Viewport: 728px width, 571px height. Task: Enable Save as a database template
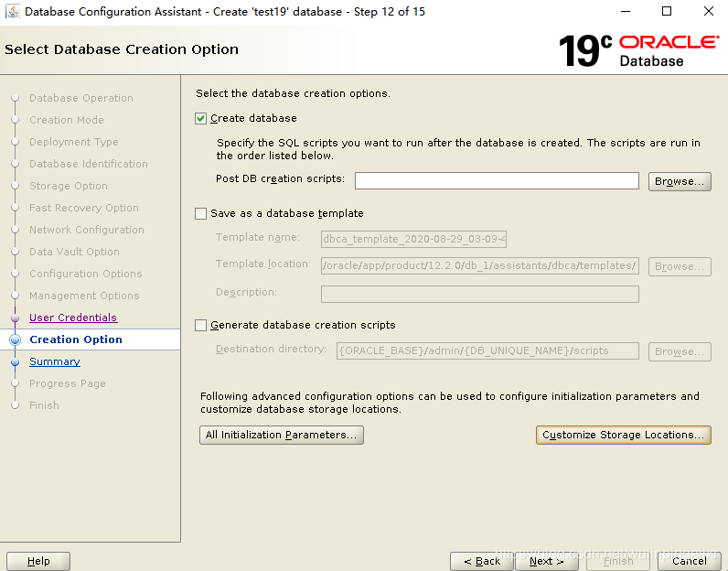200,214
